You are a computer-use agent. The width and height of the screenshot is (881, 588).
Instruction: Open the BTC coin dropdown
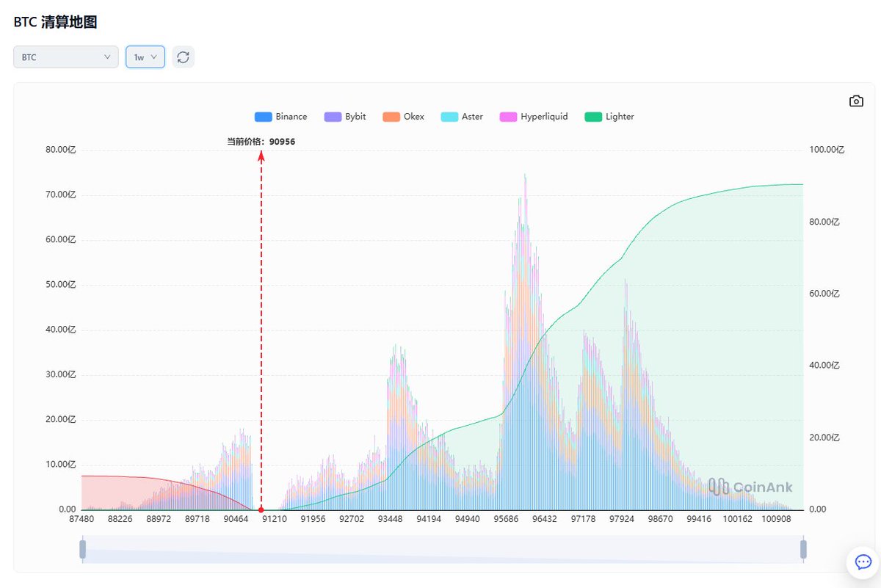click(x=65, y=57)
